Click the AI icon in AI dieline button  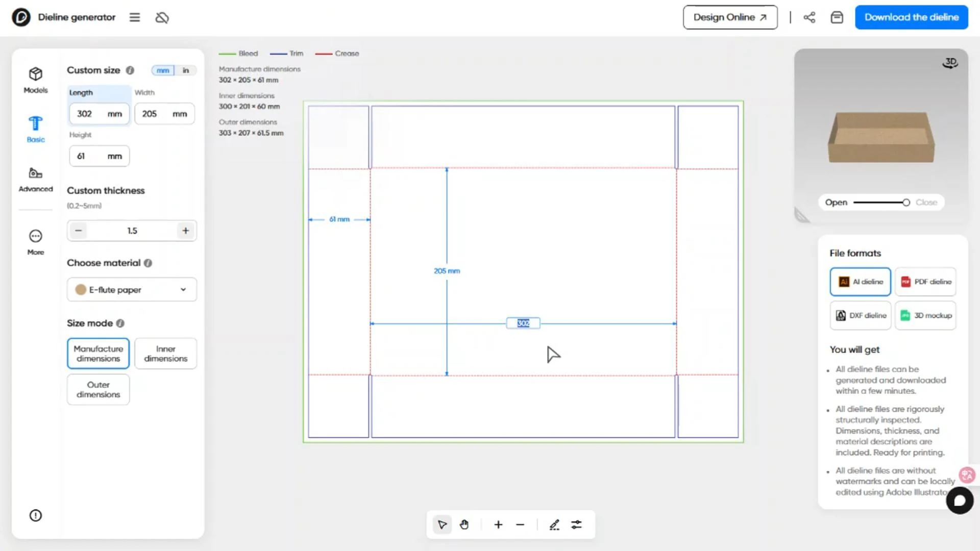click(844, 282)
